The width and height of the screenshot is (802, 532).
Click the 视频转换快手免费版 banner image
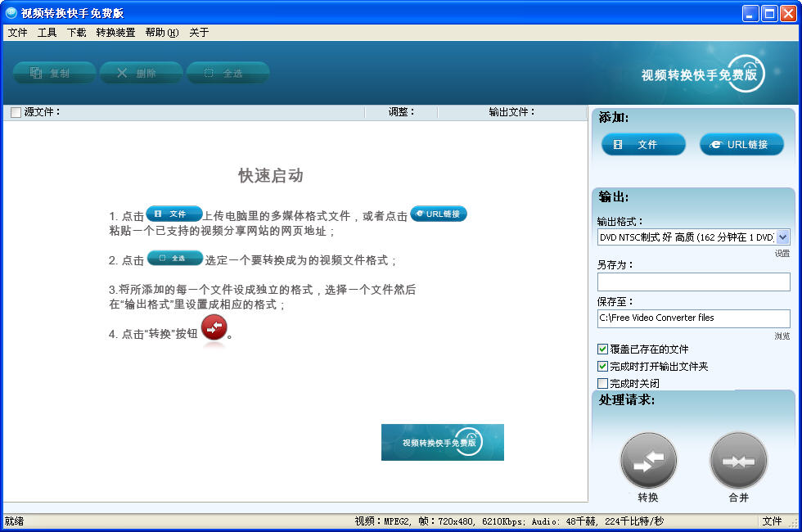(443, 443)
